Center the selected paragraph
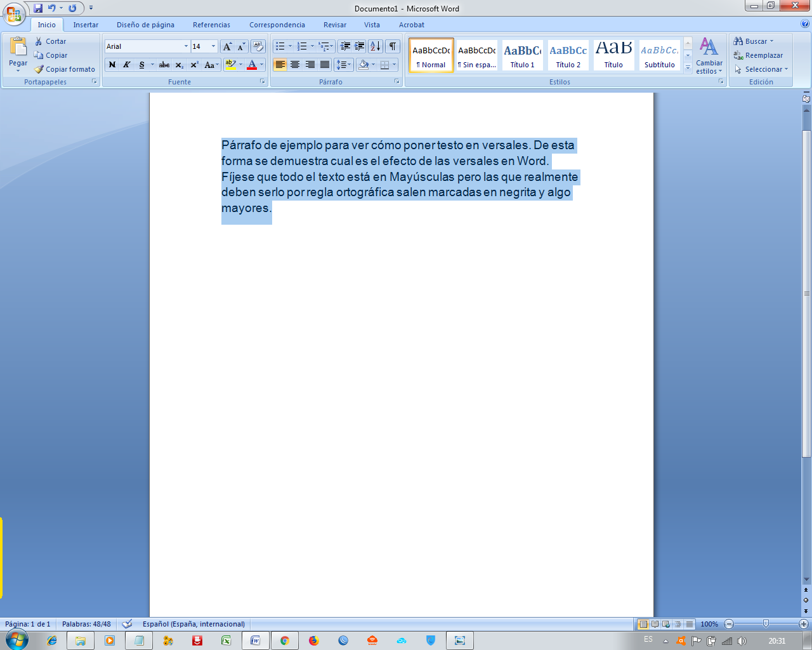 coord(294,63)
